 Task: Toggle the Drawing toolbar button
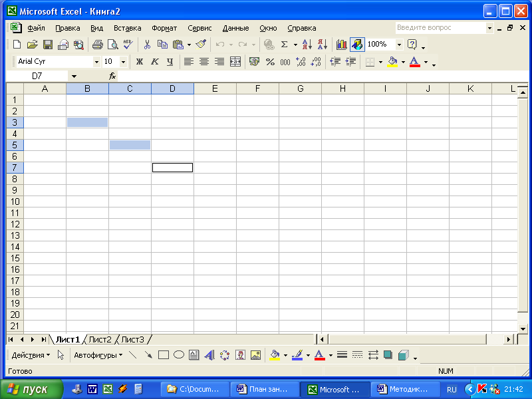point(357,45)
